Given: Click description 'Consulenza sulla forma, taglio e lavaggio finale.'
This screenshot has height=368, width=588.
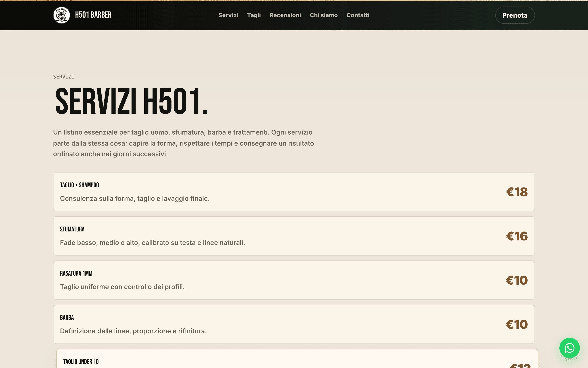Looking at the screenshot, I should [x=135, y=199].
